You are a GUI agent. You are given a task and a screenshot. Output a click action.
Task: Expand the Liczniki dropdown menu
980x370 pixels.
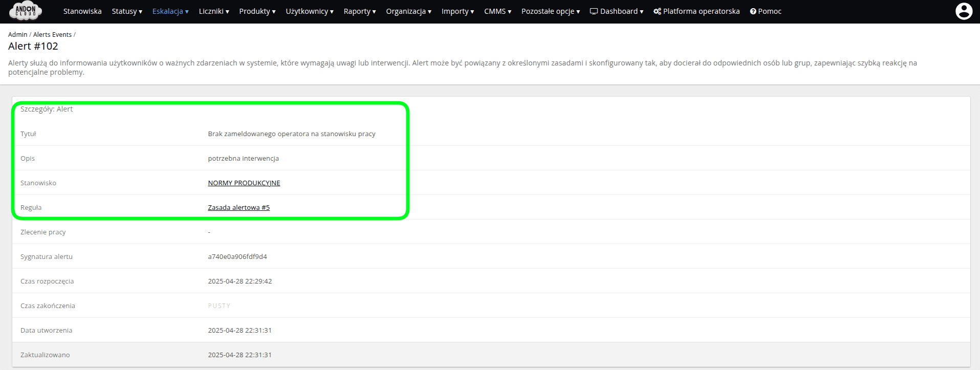pyautogui.click(x=214, y=11)
